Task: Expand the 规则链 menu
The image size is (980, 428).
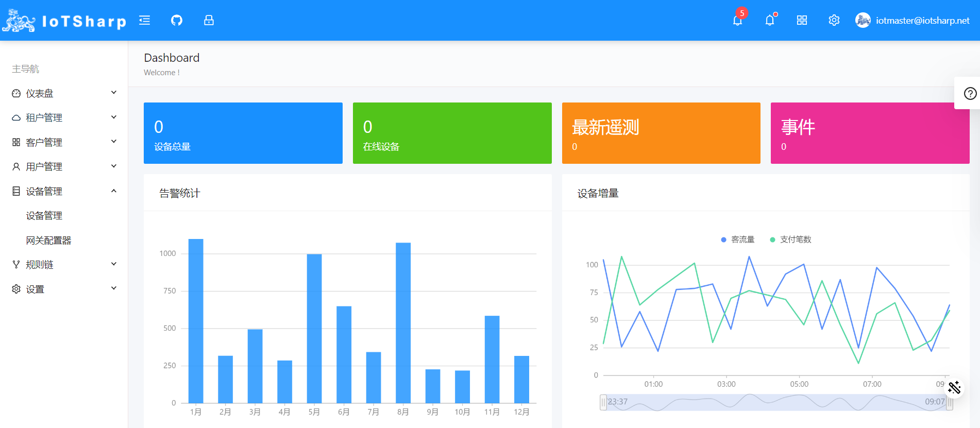Action: coord(64,264)
